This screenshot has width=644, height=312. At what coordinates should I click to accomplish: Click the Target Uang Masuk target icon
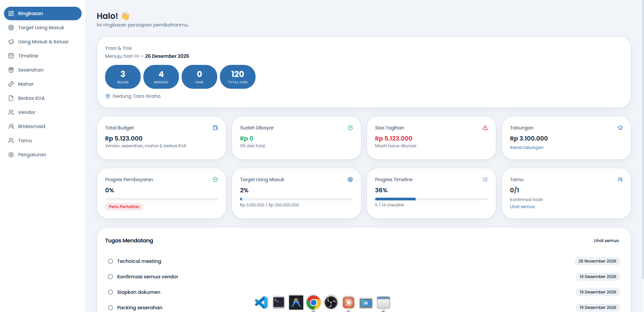11,28
